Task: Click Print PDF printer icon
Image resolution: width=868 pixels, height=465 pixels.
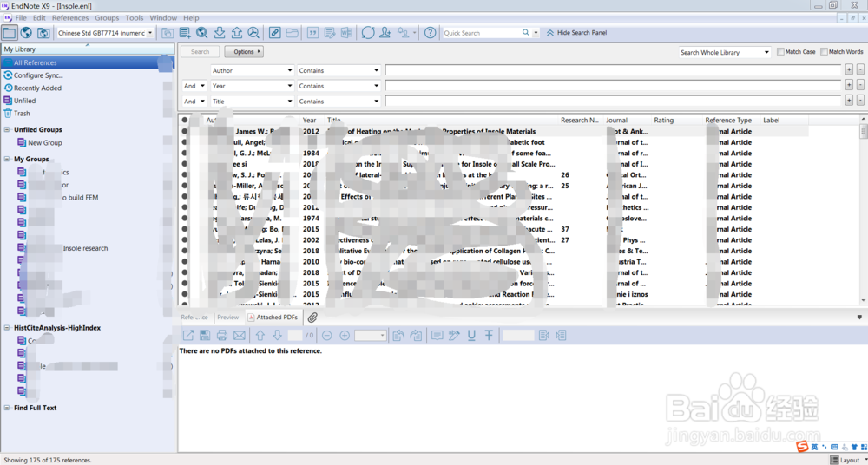Action: [222, 336]
